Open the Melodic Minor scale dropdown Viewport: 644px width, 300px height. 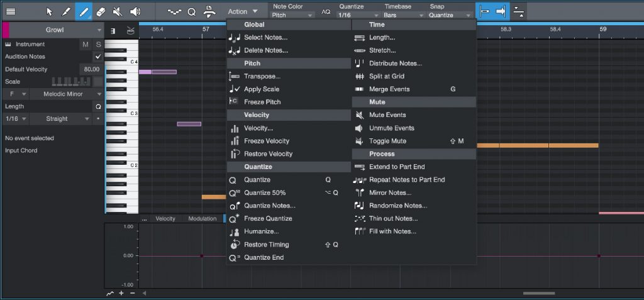coord(67,94)
